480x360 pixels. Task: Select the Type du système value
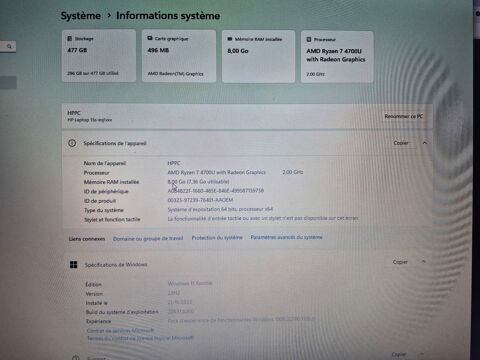(220, 209)
